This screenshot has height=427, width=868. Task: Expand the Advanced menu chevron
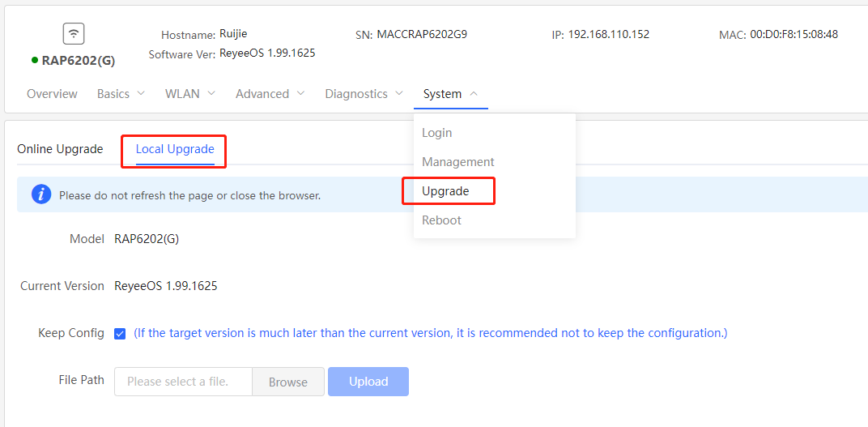[x=300, y=94]
